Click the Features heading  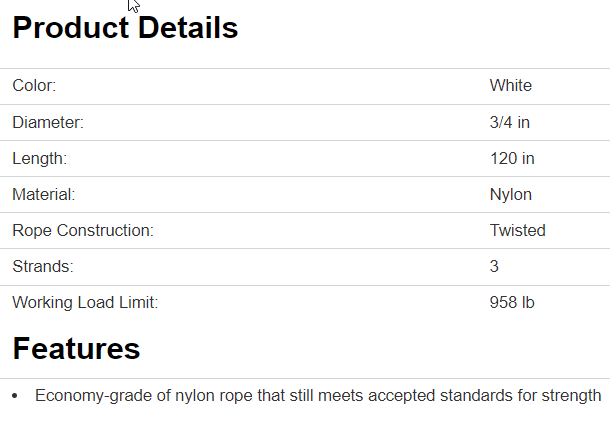tap(76, 348)
